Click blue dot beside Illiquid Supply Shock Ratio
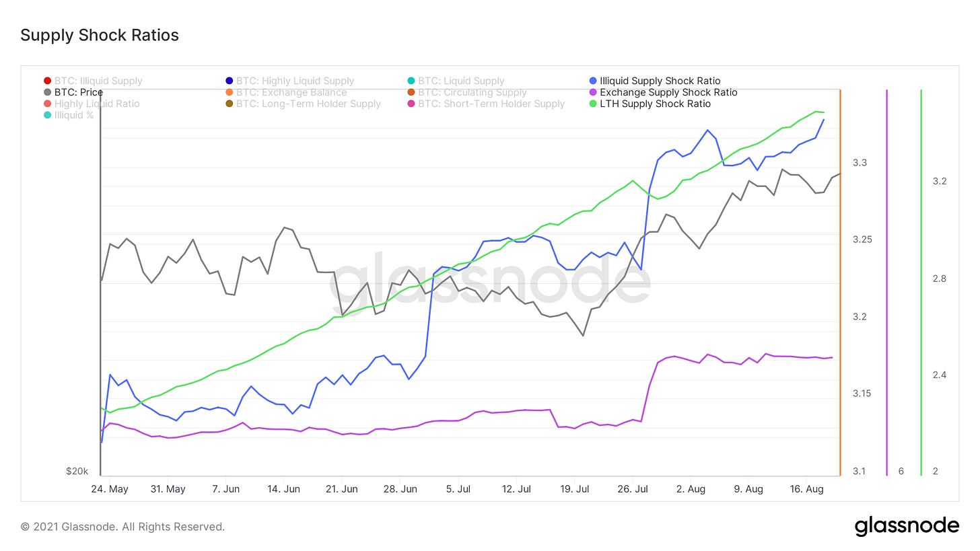This screenshot has height=551, width=980. (x=593, y=81)
